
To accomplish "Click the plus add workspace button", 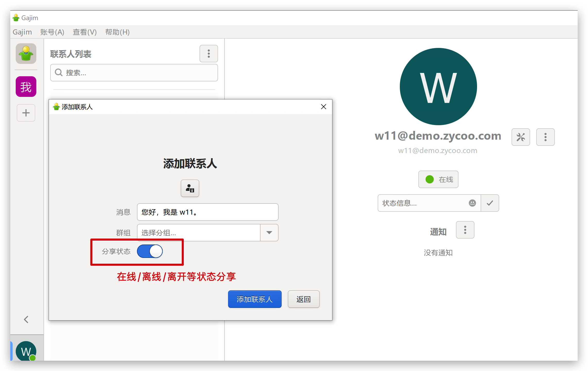I will point(26,113).
